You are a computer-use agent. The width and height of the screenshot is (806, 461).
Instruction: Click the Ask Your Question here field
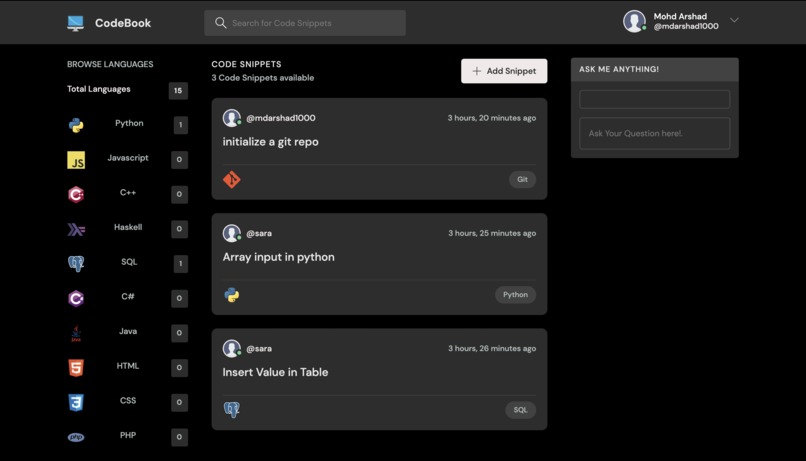click(654, 134)
